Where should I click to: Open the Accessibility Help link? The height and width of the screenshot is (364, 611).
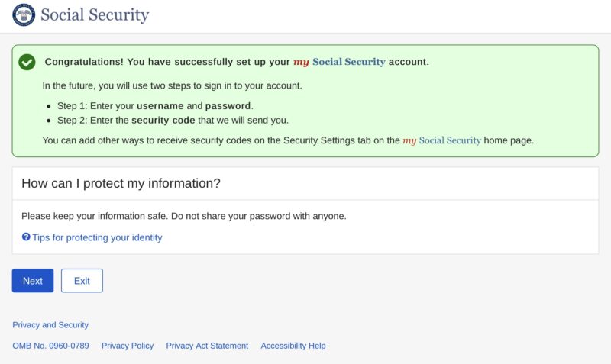[293, 346]
